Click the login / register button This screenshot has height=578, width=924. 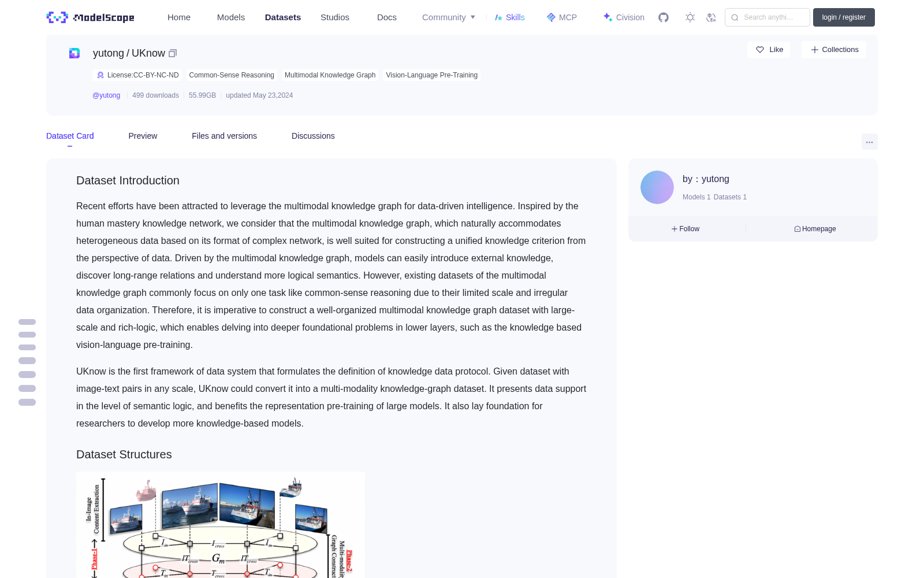click(x=844, y=17)
